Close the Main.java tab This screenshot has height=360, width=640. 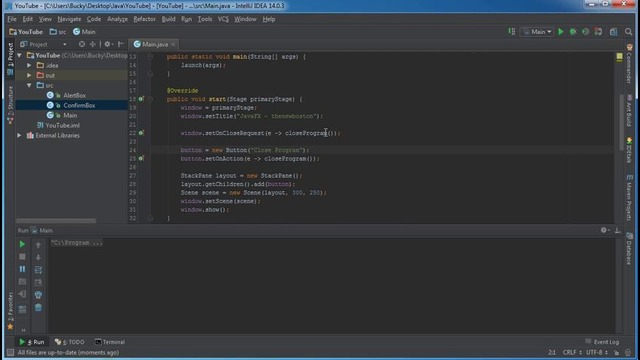(x=173, y=44)
